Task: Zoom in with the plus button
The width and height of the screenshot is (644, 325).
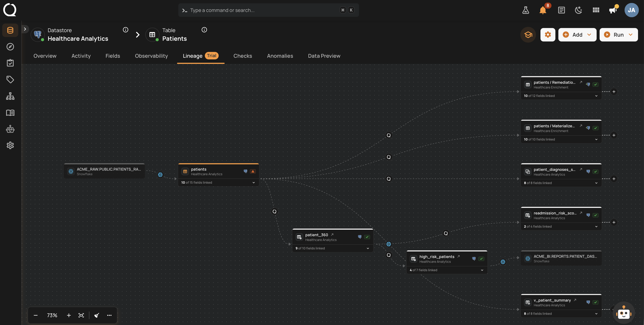Action: pos(69,315)
